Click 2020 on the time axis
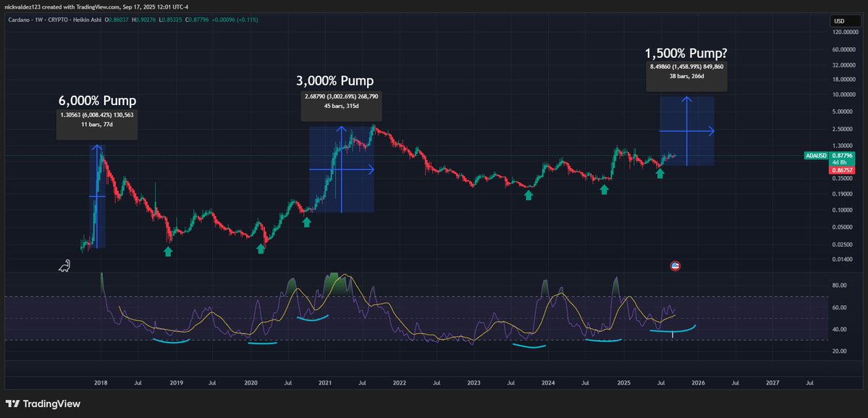The image size is (868, 418). coord(250,383)
